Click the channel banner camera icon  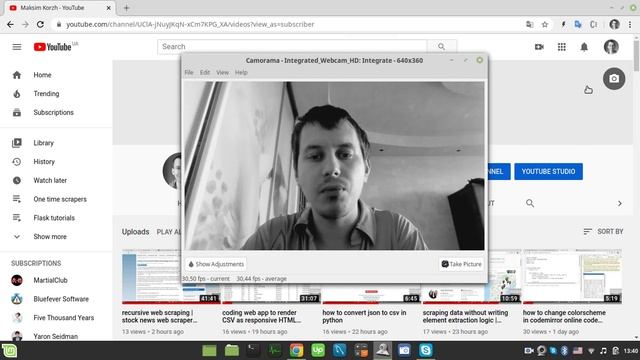coord(614,78)
